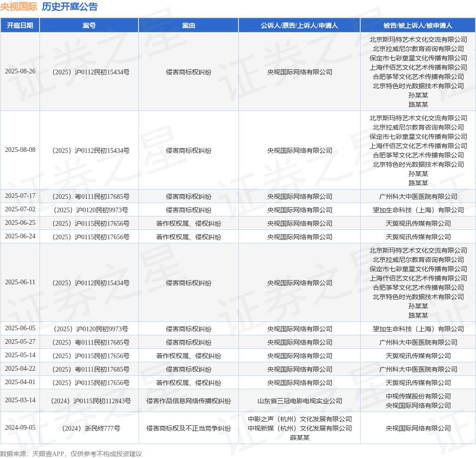Click defendant 路某某 in the 2025-08-26 row
This screenshot has height=458, width=476.
click(418, 105)
